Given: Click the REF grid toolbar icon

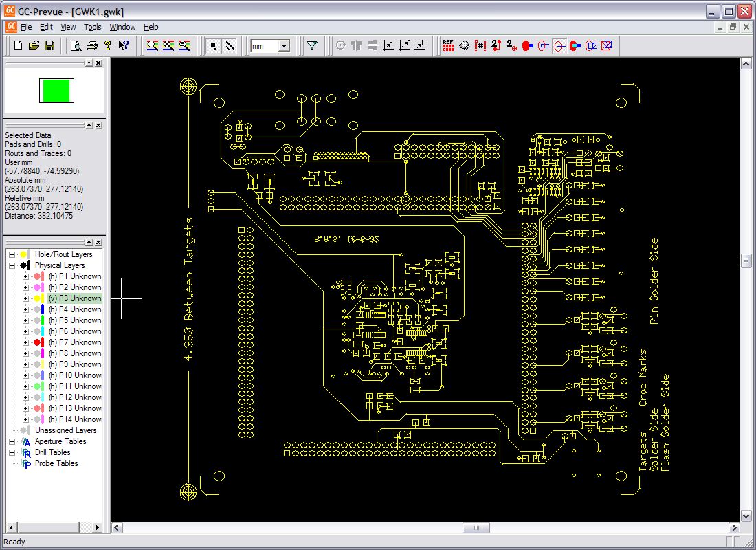Looking at the screenshot, I should [x=448, y=45].
